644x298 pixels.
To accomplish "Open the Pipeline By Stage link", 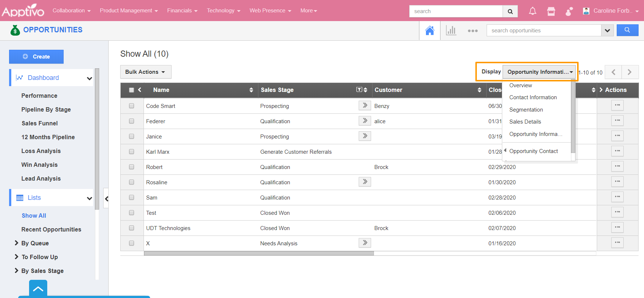I will (x=46, y=109).
